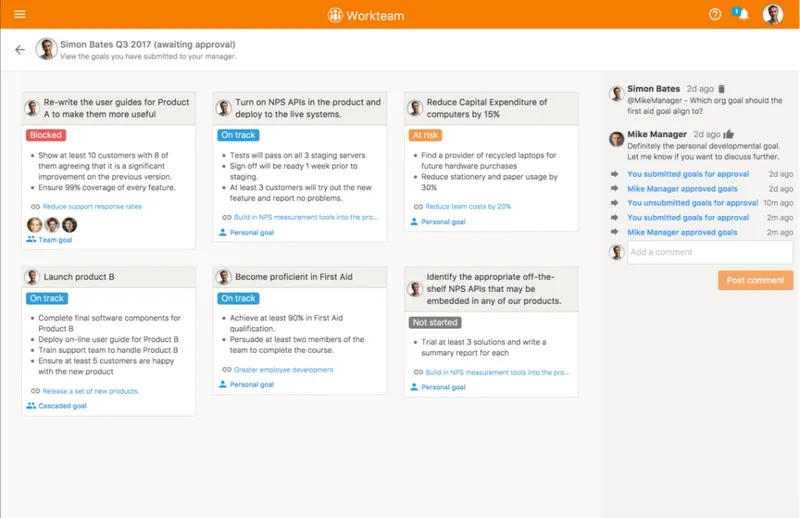Open Re-write the user guides goal title
Image resolution: width=800 pixels, height=518 pixels.
click(116, 108)
